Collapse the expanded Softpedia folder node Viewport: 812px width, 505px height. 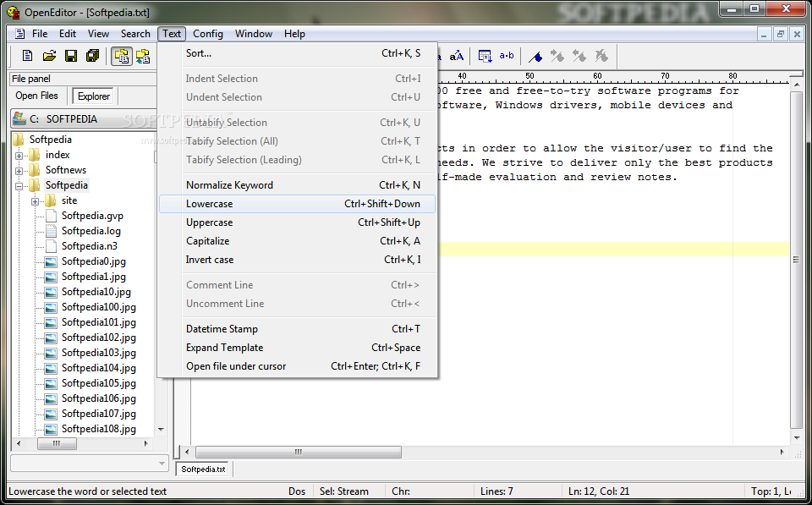pos(19,185)
